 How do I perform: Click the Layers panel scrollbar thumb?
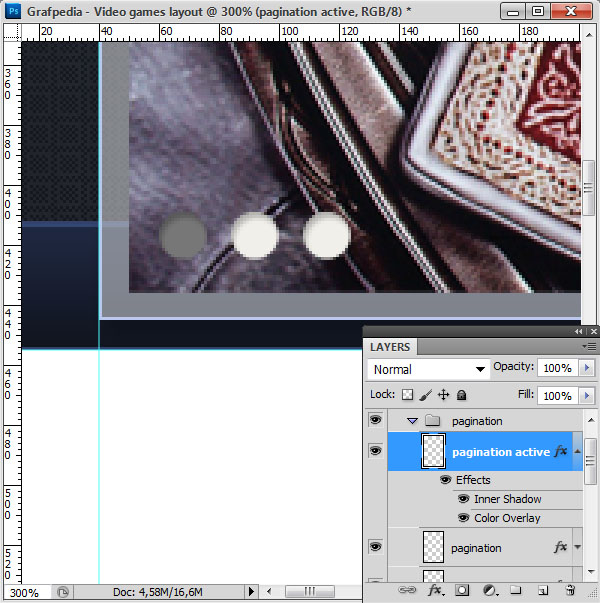point(590,461)
